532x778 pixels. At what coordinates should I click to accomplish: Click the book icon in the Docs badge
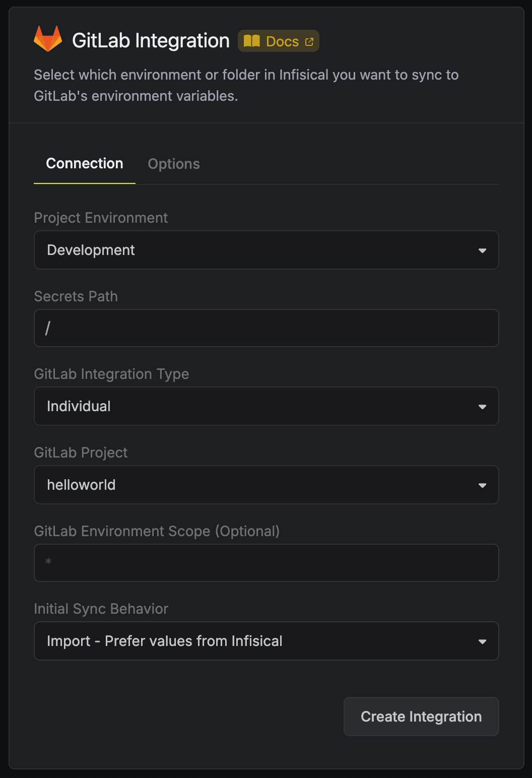[x=252, y=41]
